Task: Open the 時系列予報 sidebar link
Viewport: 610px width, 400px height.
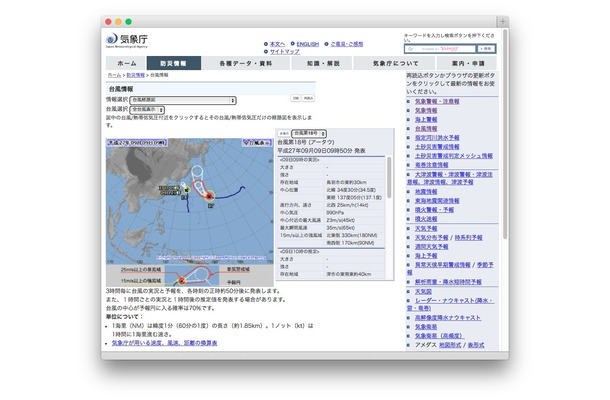Action: click(x=468, y=237)
